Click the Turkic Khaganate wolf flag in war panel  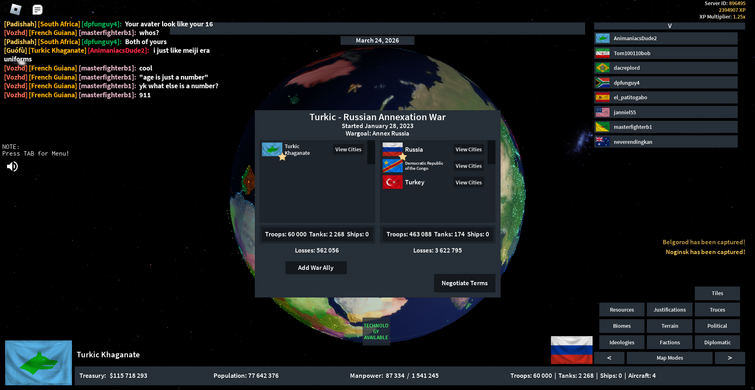pos(272,149)
